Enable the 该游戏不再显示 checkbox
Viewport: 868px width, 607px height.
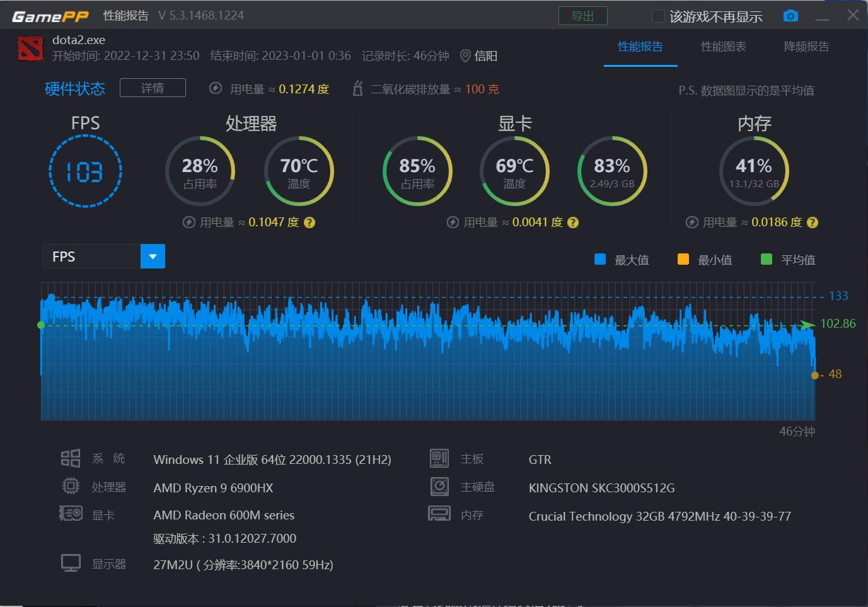[657, 16]
